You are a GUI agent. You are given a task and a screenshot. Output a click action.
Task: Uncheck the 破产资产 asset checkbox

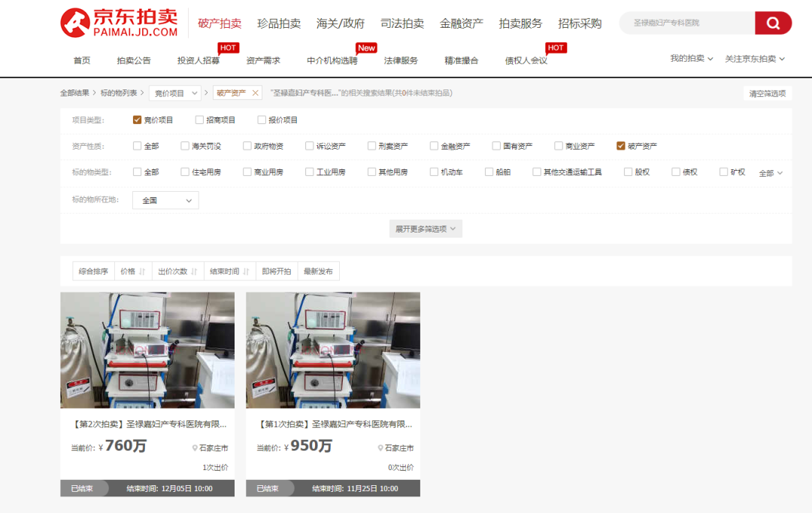pos(620,146)
